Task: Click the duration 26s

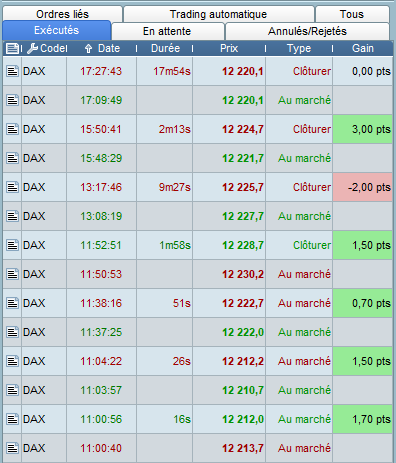Action: 182,361
